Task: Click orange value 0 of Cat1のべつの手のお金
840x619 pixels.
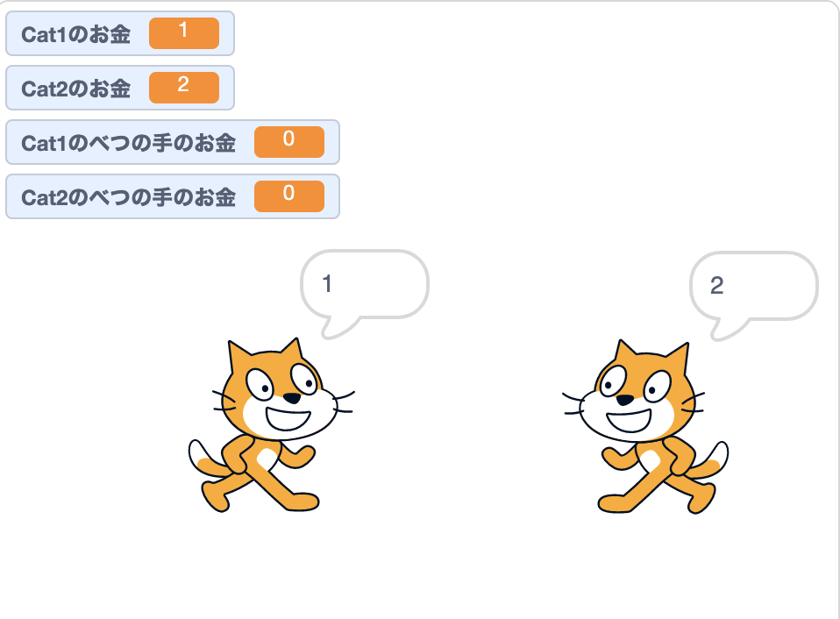Action: point(288,142)
